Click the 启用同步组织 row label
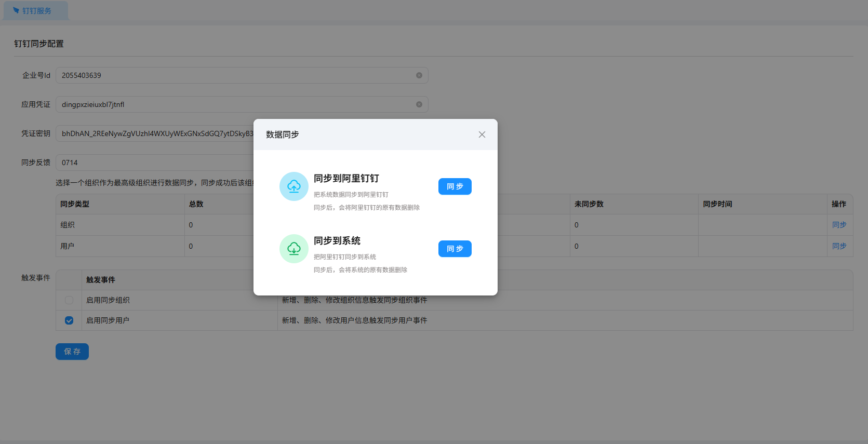The height and width of the screenshot is (444, 868). point(108,300)
